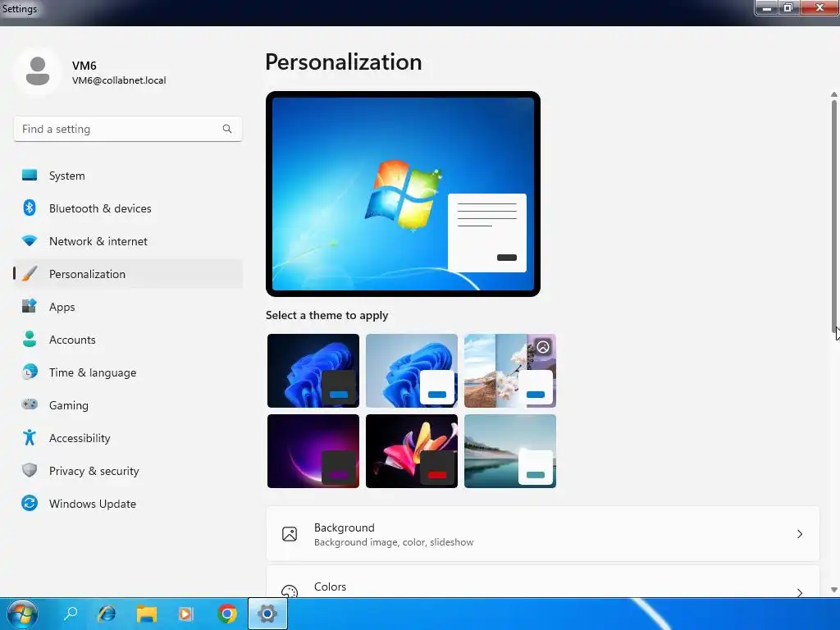This screenshot has height=630, width=840.
Task: Select Apps in sidebar
Action: click(127, 307)
